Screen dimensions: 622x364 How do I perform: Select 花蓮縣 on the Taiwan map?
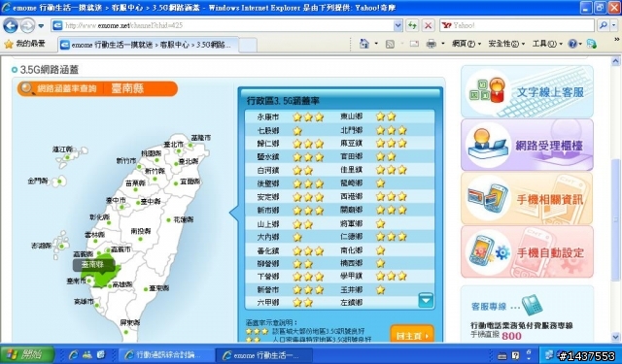[184, 219]
